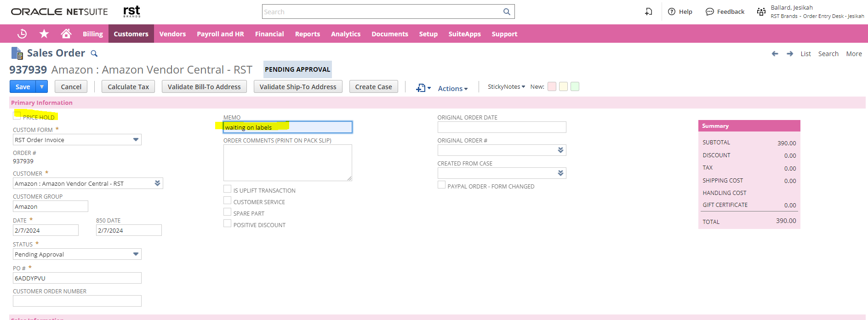The image size is (868, 320).
Task: Click the Customer Order Number field
Action: pyautogui.click(x=77, y=301)
